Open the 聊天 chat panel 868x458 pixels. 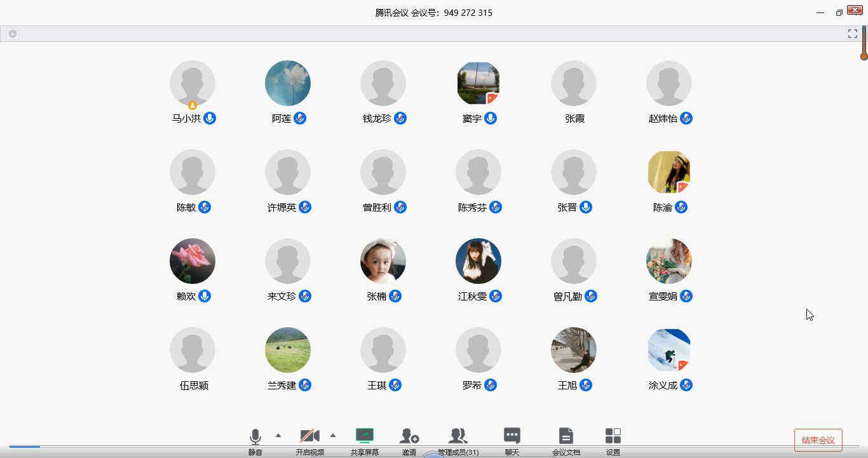512,437
